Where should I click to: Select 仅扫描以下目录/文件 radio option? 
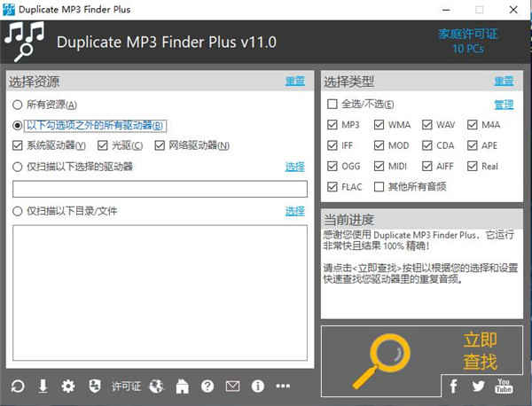(x=65, y=211)
